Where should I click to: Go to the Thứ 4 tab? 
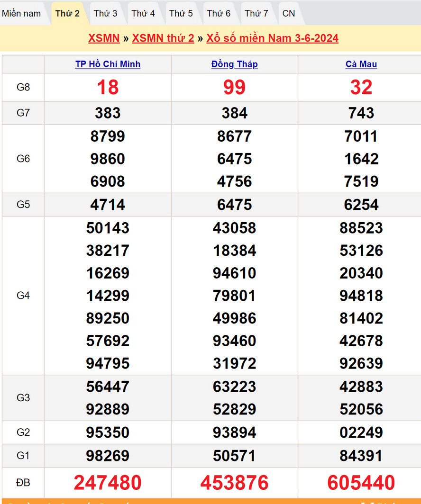point(143,13)
